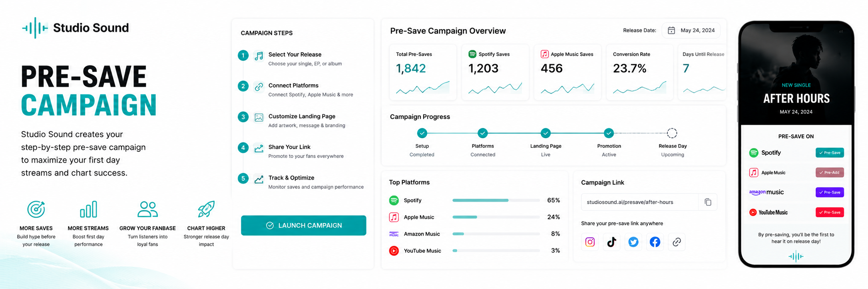Screen dimensions: 868x289
Task: Click the people icon above Grow Your Fanbase
Action: pyautogui.click(x=147, y=209)
